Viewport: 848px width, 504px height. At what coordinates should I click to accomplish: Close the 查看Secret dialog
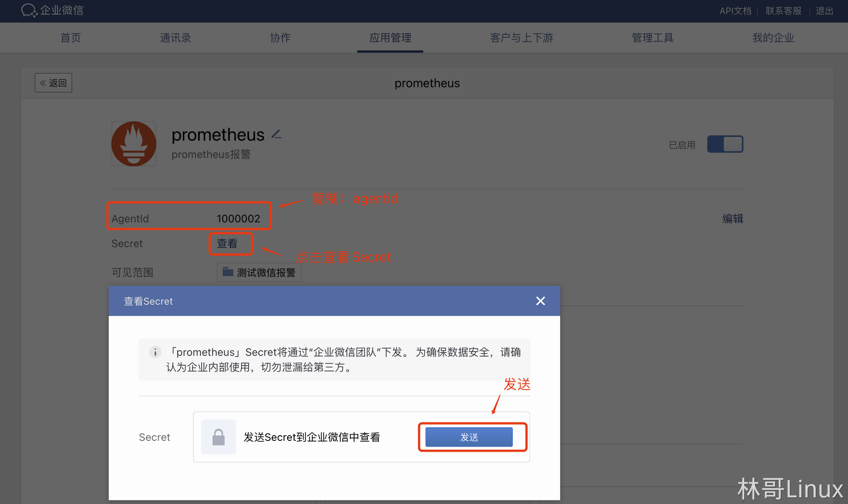(540, 301)
